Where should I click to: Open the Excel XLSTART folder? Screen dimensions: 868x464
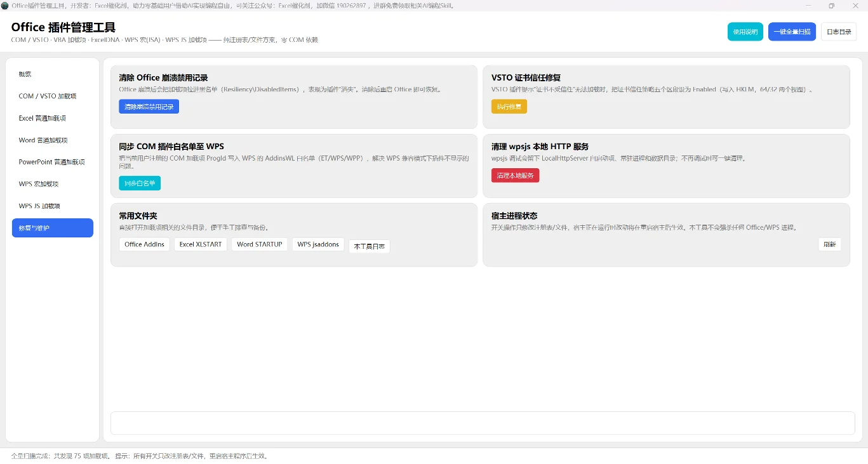(x=201, y=244)
